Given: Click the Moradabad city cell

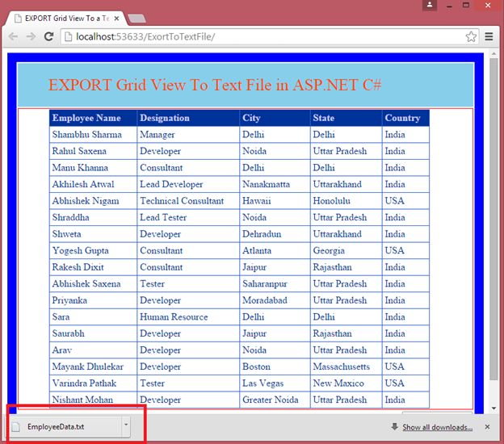Looking at the screenshot, I should tap(275, 300).
